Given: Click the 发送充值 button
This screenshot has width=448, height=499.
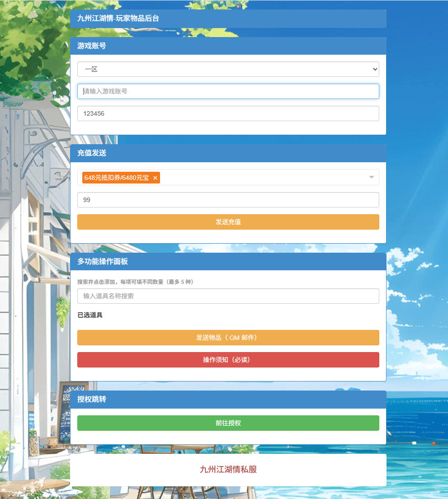Looking at the screenshot, I should 228,222.
